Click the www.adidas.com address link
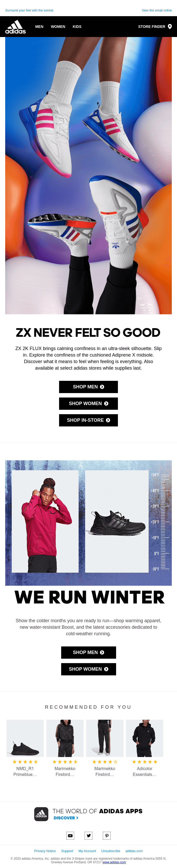The image size is (177, 868). point(114,862)
